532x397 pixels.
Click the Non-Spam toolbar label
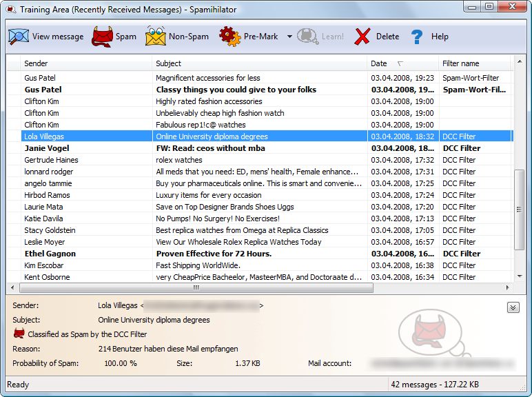click(189, 37)
